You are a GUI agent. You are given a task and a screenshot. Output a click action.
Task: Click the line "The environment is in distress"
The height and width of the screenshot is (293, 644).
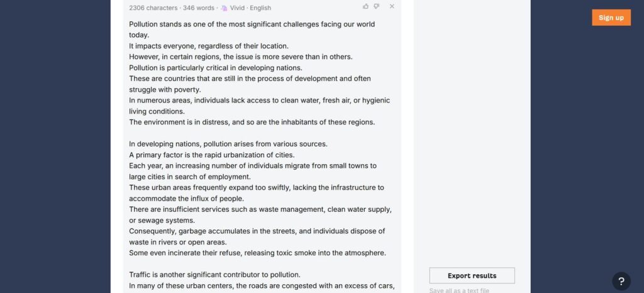[252, 122]
